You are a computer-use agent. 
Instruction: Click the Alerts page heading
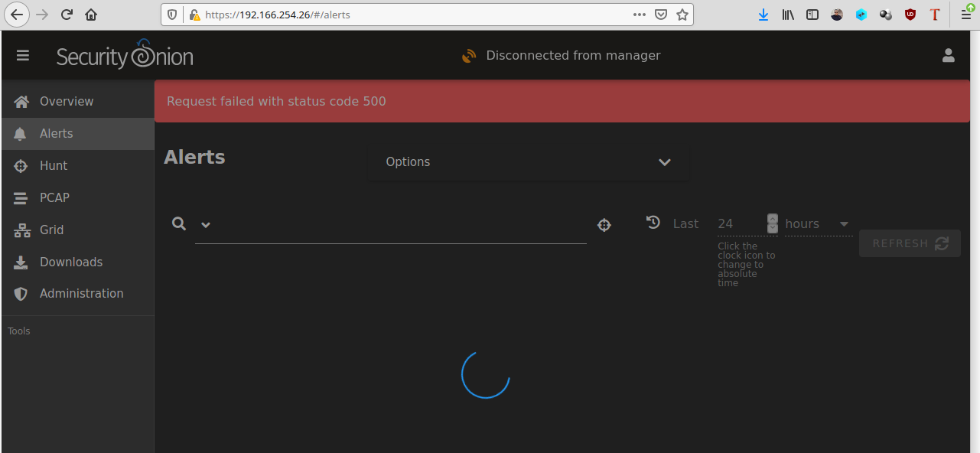coord(194,158)
